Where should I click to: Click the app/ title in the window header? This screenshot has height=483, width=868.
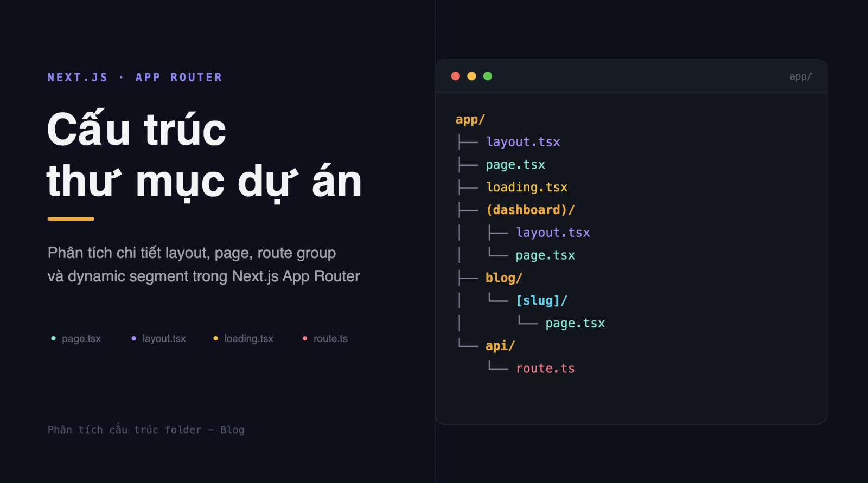tap(800, 76)
